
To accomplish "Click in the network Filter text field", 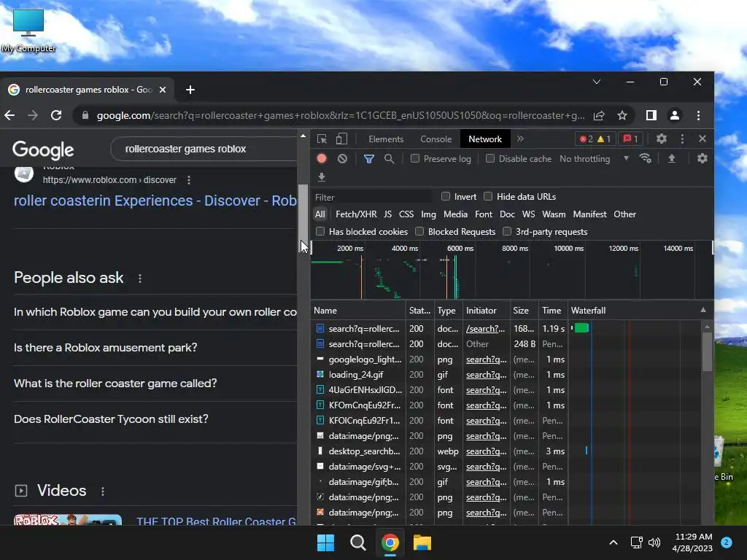I will [x=373, y=197].
